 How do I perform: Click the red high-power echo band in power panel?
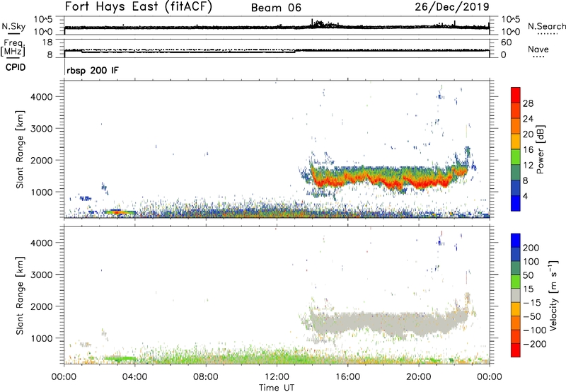(x=390, y=181)
